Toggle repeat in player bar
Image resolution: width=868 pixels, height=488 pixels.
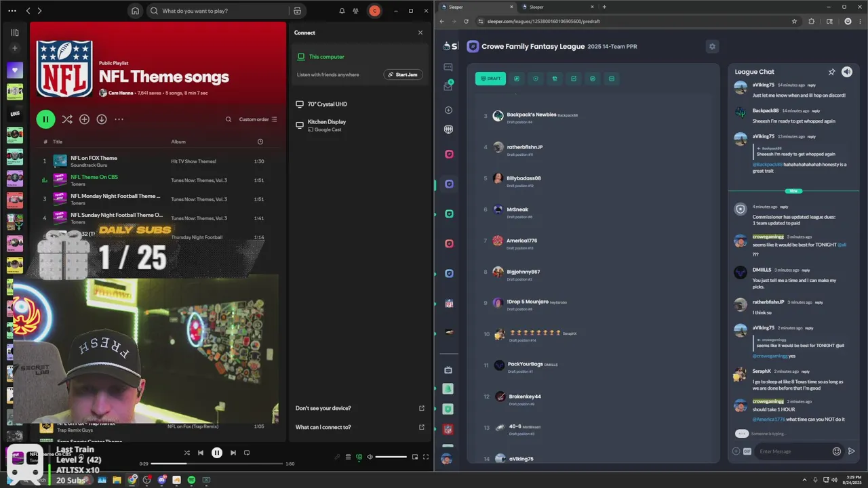click(247, 453)
